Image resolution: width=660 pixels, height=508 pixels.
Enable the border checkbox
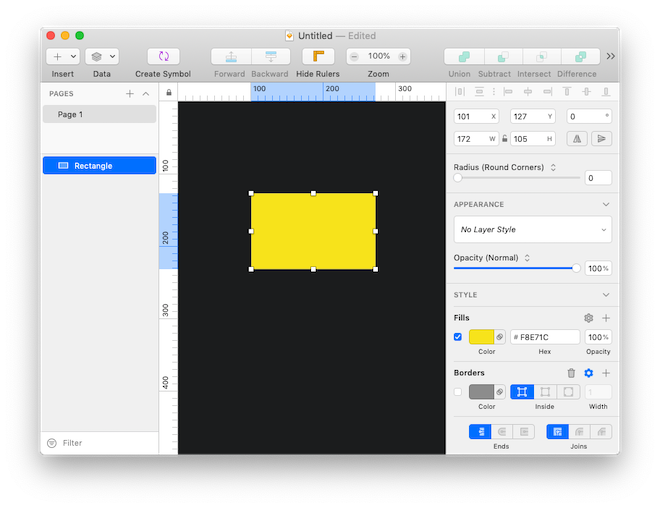click(459, 392)
